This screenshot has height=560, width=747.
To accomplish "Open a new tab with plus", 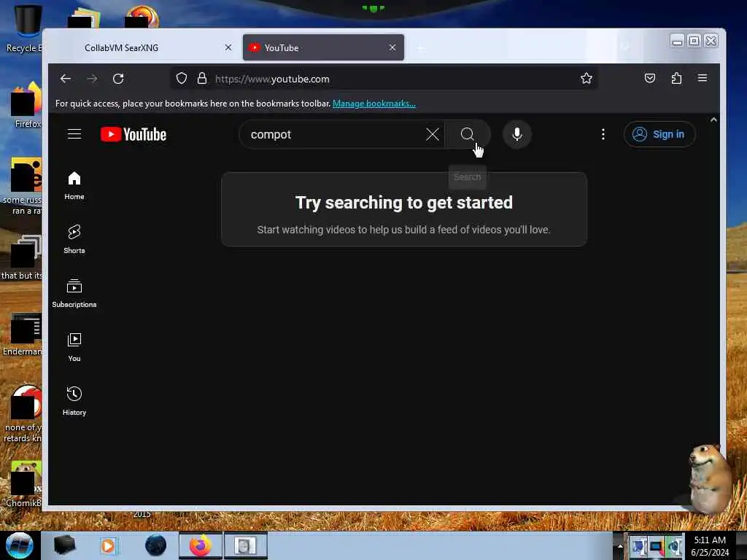I will point(420,48).
